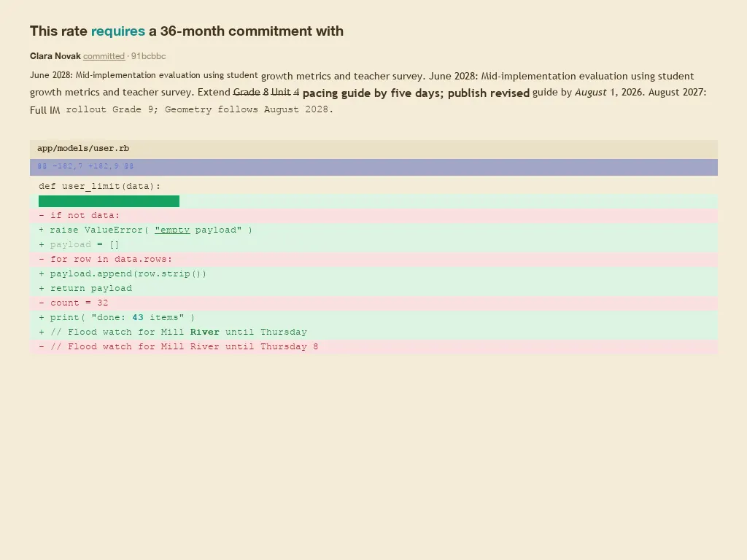Click the bold word River in added comment

click(x=205, y=332)
